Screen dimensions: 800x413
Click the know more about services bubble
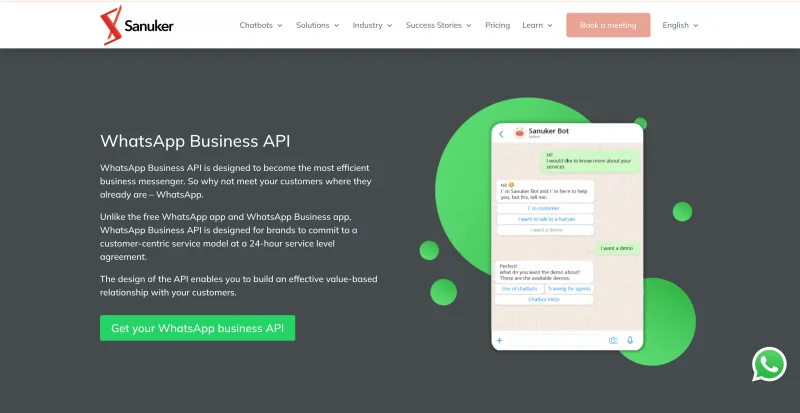tap(589, 161)
